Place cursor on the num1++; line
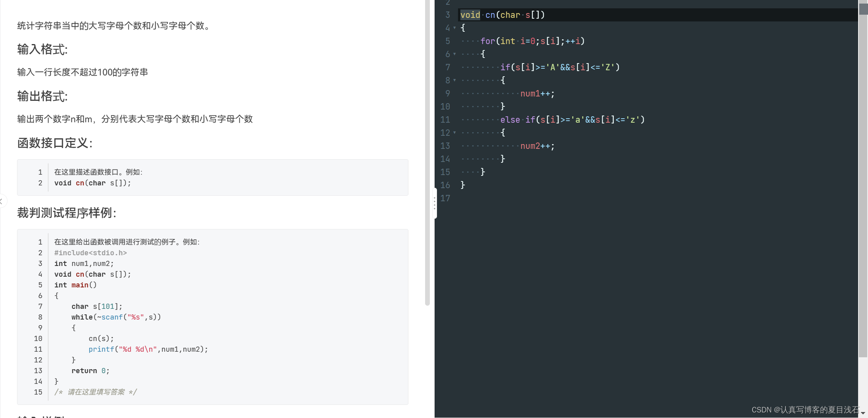The image size is (868, 418). [x=537, y=94]
